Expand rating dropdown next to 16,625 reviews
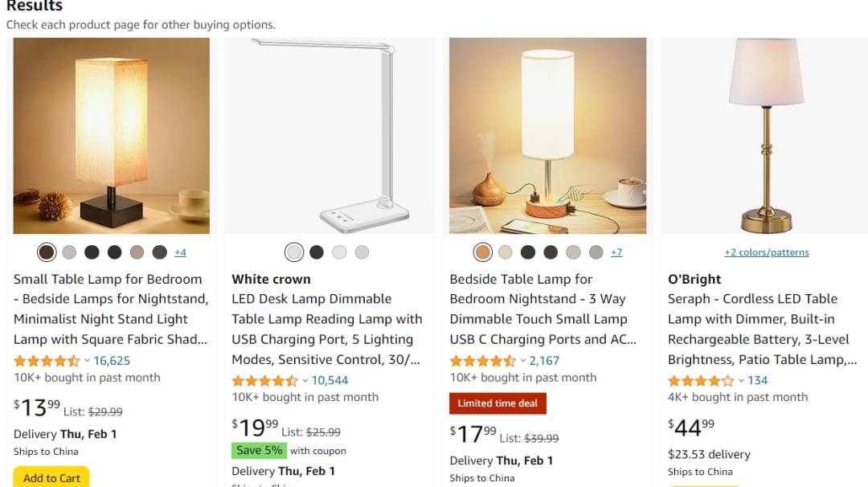This screenshot has height=487, width=868. [87, 361]
